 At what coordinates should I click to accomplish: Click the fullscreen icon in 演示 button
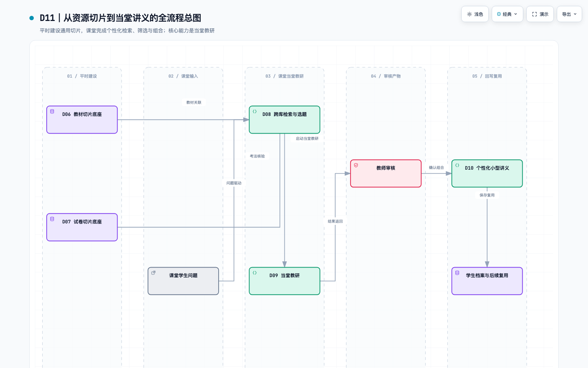point(534,14)
